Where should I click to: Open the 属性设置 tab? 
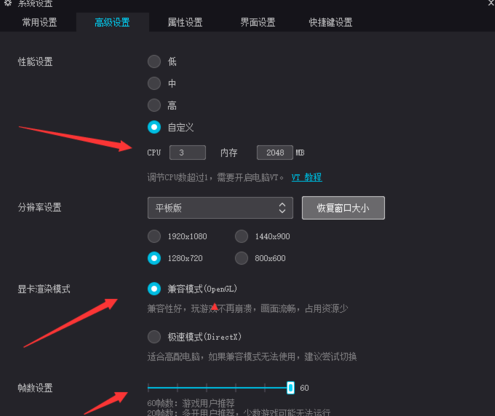click(x=185, y=22)
